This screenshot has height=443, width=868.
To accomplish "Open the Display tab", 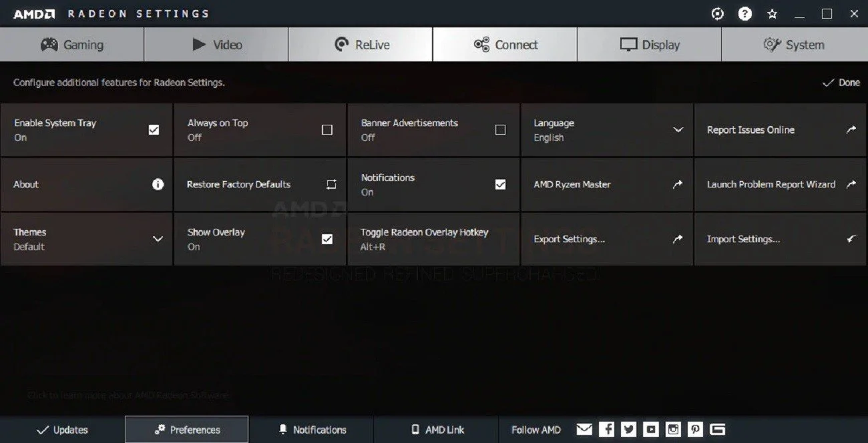I will click(649, 45).
